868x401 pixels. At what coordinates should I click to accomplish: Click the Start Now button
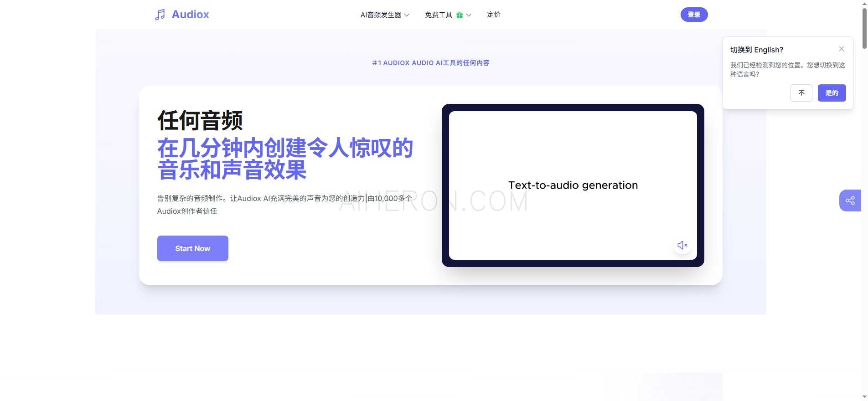click(193, 248)
